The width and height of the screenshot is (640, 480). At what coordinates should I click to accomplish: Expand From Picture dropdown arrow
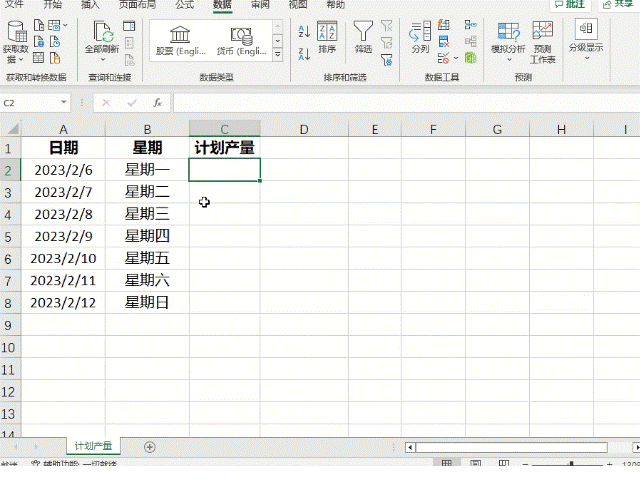(65, 25)
